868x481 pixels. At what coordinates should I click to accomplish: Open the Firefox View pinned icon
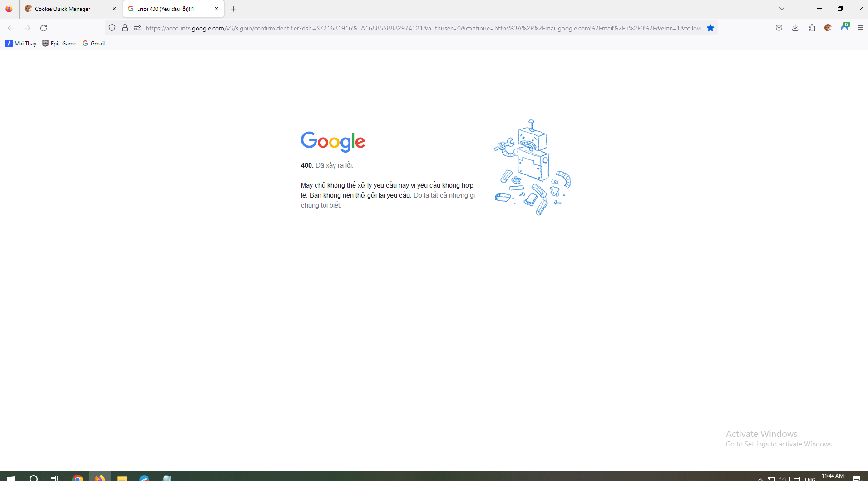[x=9, y=9]
